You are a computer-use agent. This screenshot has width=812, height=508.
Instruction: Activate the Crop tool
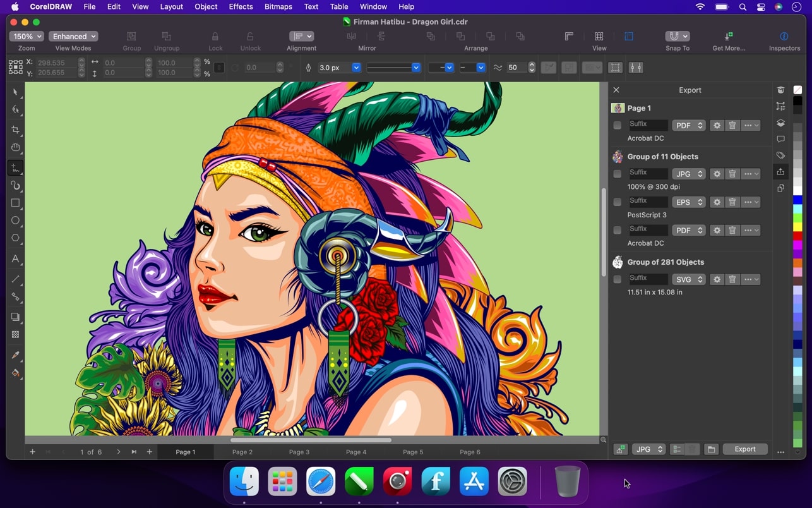tap(16, 130)
